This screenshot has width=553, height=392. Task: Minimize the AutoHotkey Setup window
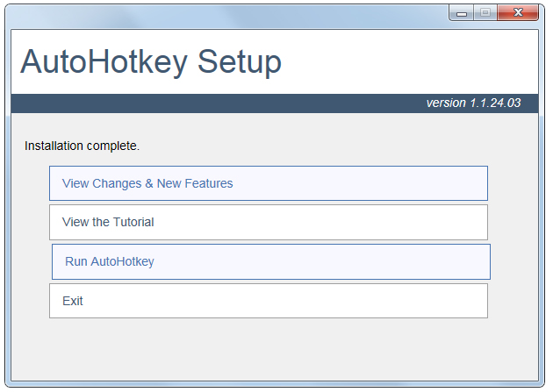tap(462, 13)
